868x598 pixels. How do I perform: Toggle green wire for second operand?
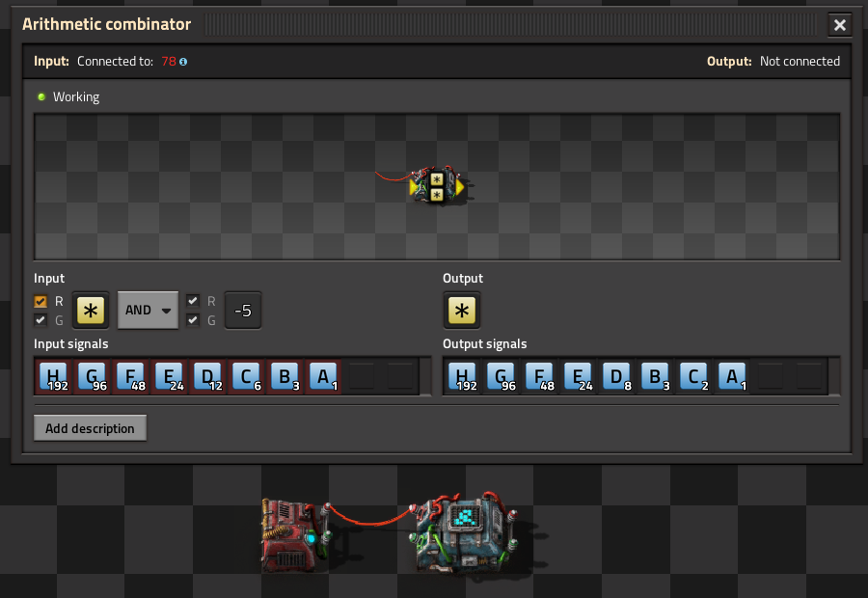(193, 320)
